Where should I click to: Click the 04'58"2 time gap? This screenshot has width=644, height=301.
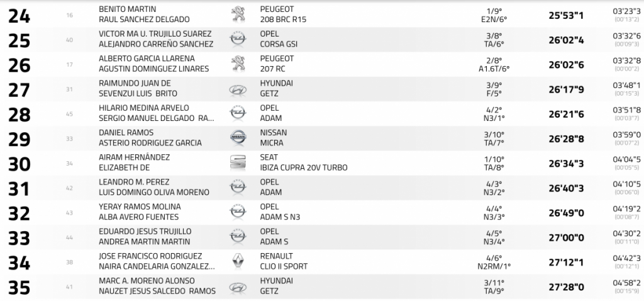626,281
